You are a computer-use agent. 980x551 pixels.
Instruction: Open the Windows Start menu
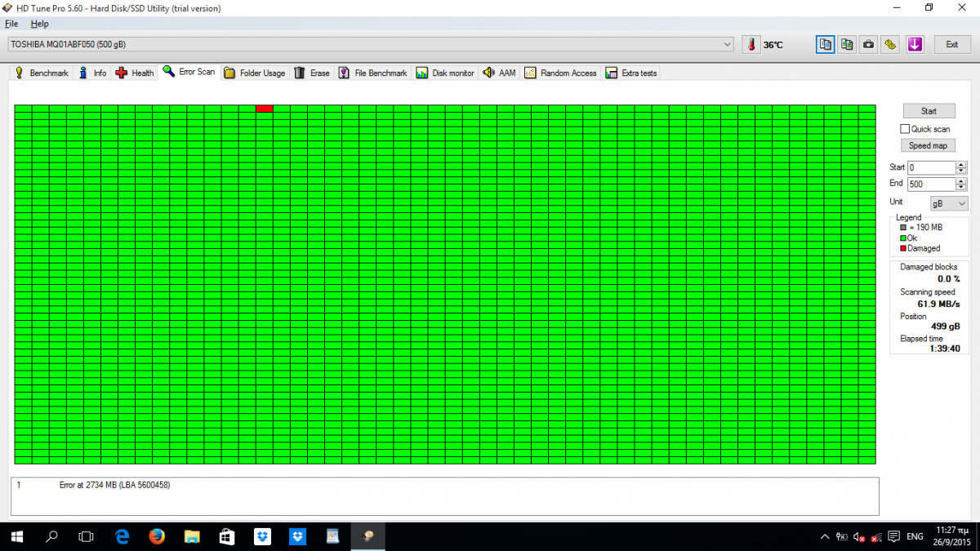point(18,536)
